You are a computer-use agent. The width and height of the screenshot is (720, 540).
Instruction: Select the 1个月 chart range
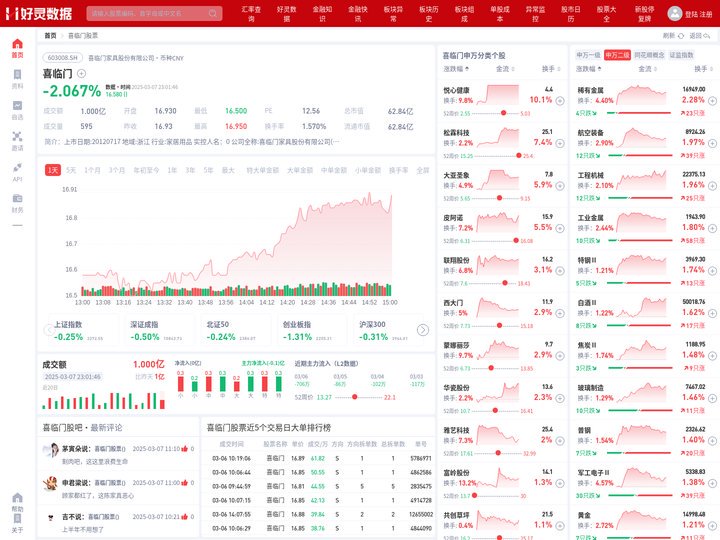click(92, 170)
